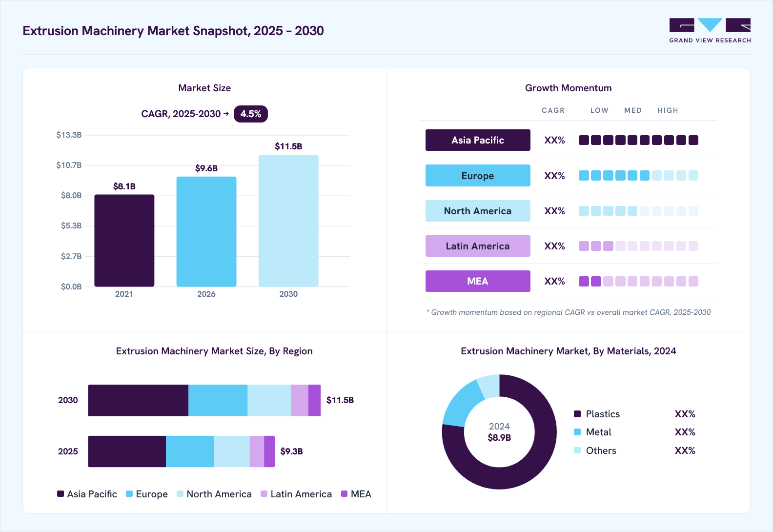The height and width of the screenshot is (532, 773).
Task: Click the Plastics legend entry
Action: point(597,414)
